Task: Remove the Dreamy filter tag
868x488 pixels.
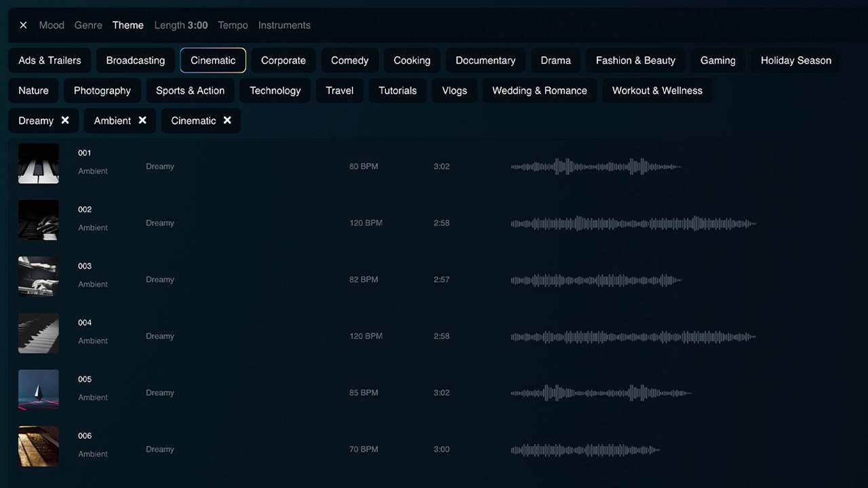Action: pyautogui.click(x=65, y=120)
